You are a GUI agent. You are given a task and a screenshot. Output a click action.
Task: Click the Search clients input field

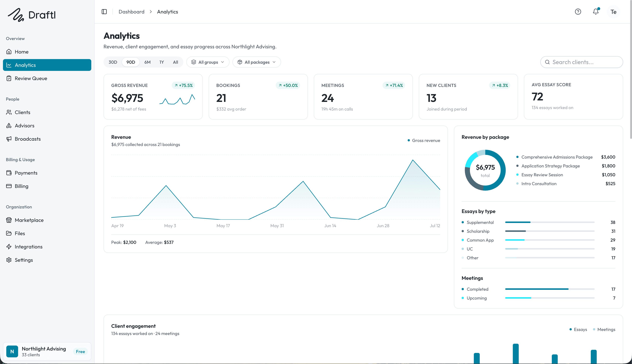click(x=581, y=62)
